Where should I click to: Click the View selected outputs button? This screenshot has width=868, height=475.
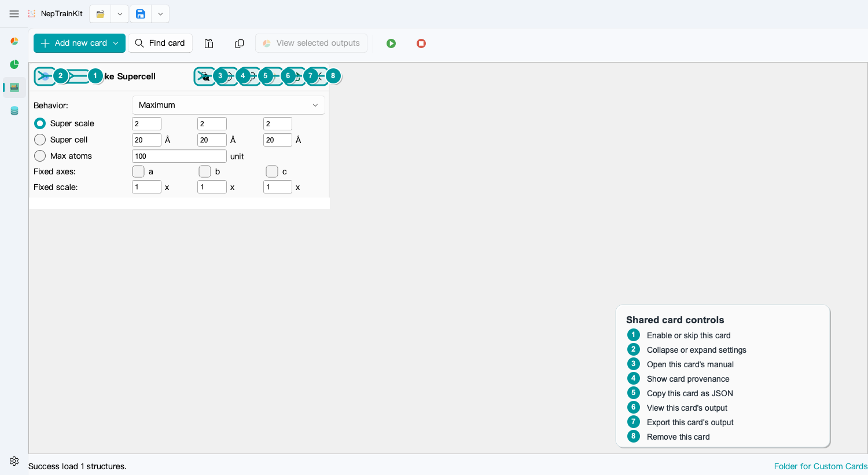(311, 43)
